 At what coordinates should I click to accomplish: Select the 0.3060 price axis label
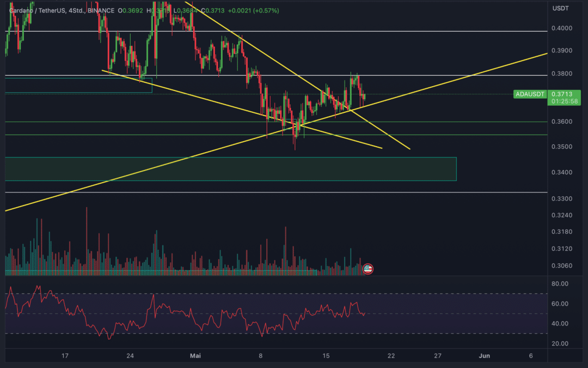[562, 266]
